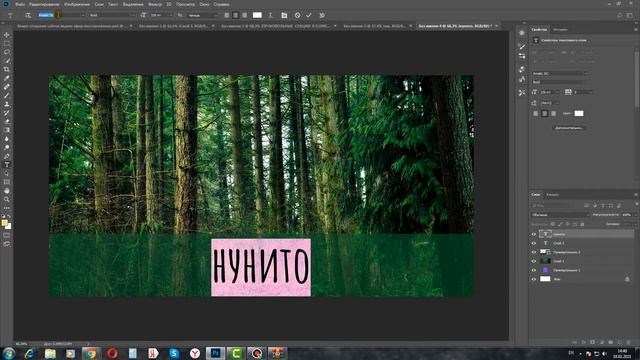Image resolution: width=640 pixels, height=360 pixels.
Task: Toggle text orientation in options bar
Action: [x=28, y=15]
